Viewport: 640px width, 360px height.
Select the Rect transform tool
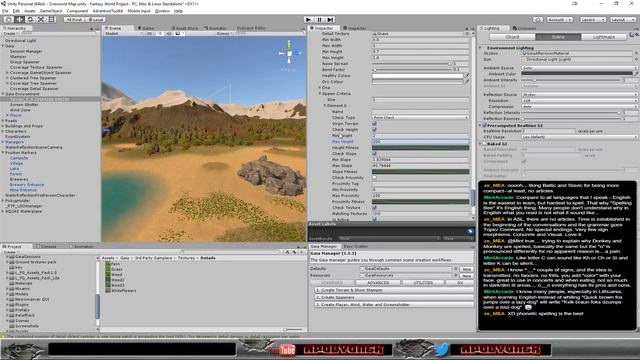[x=52, y=19]
